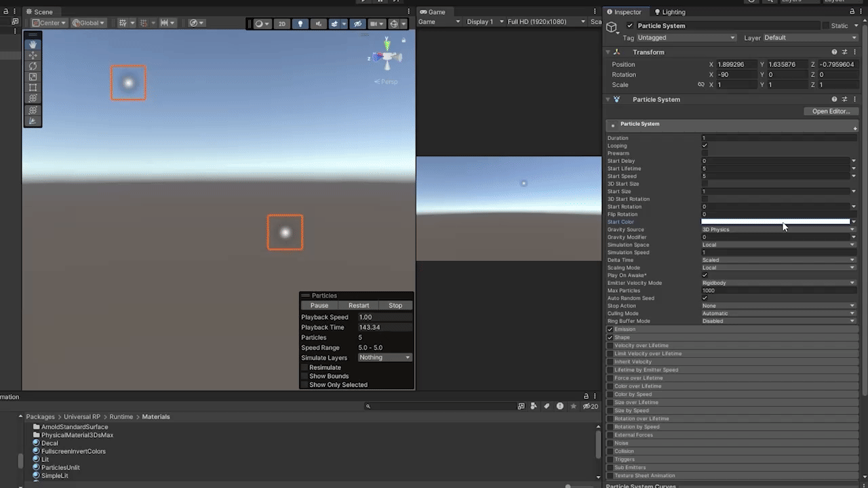Open the Gravity Source dropdown

click(777, 230)
